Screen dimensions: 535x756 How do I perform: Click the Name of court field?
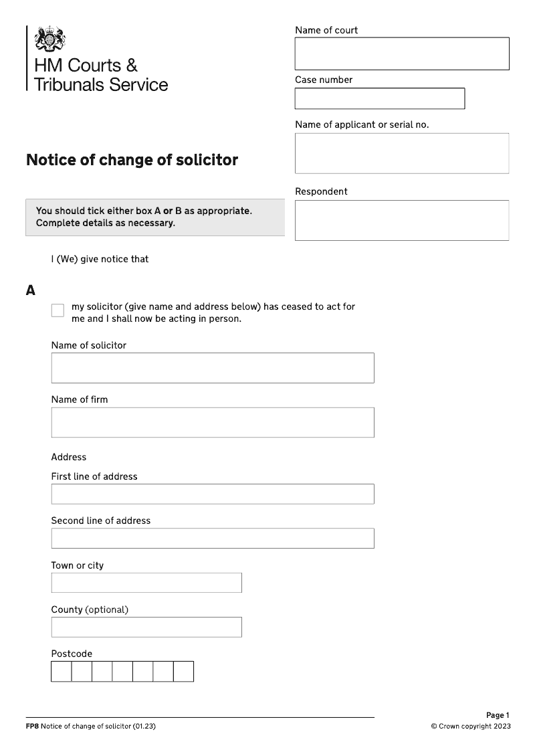(401, 54)
